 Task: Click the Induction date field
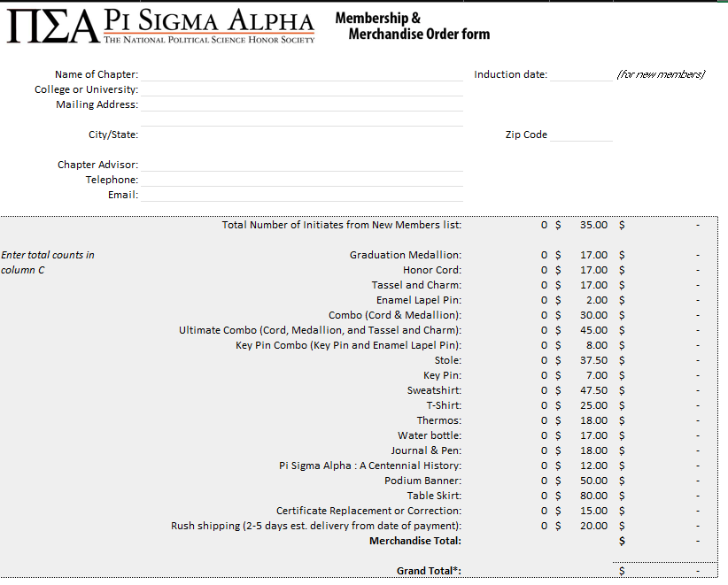(581, 74)
